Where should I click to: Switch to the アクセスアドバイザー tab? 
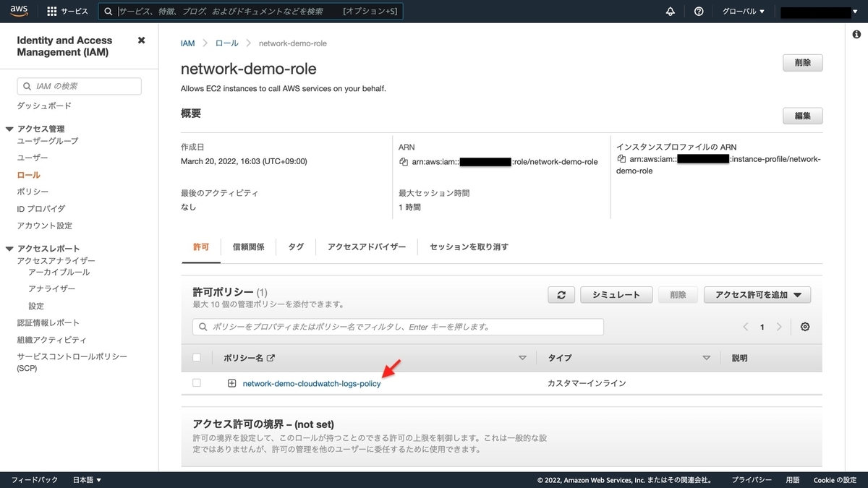[367, 247]
